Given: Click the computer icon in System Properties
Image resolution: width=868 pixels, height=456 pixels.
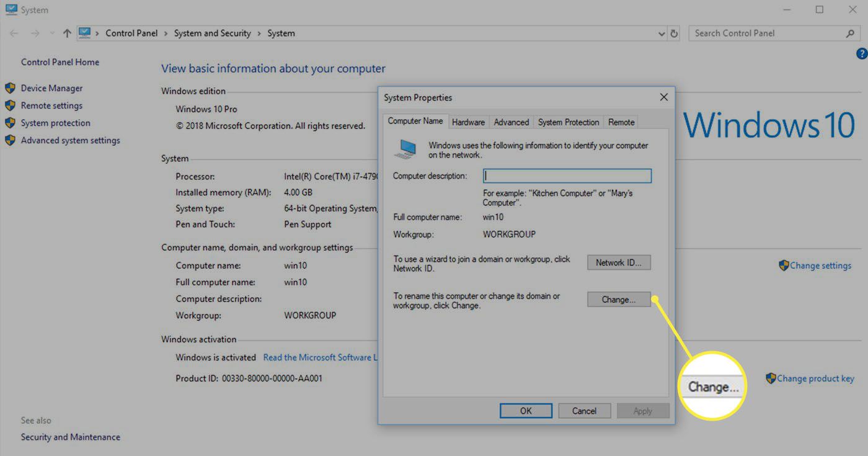Looking at the screenshot, I should tap(405, 149).
